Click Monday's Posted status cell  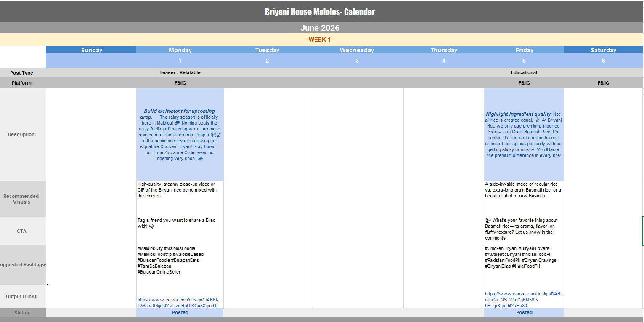click(x=180, y=313)
